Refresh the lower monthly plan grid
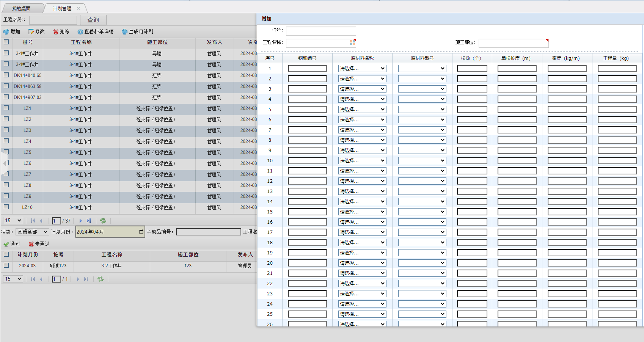The height and width of the screenshot is (342, 644). pos(101,279)
